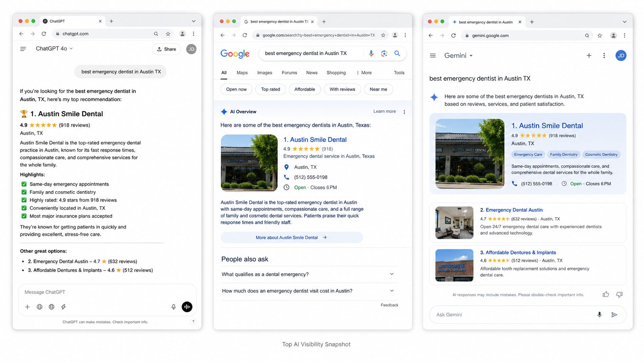Expand the tab list chevron in the Gemini window
This screenshot has width=644, height=362.
click(624, 22)
